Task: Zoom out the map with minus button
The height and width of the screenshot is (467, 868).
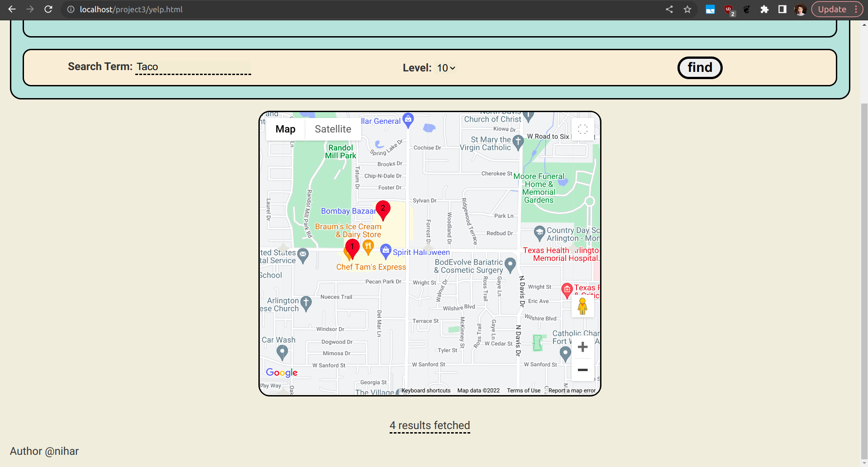Action: 582,370
